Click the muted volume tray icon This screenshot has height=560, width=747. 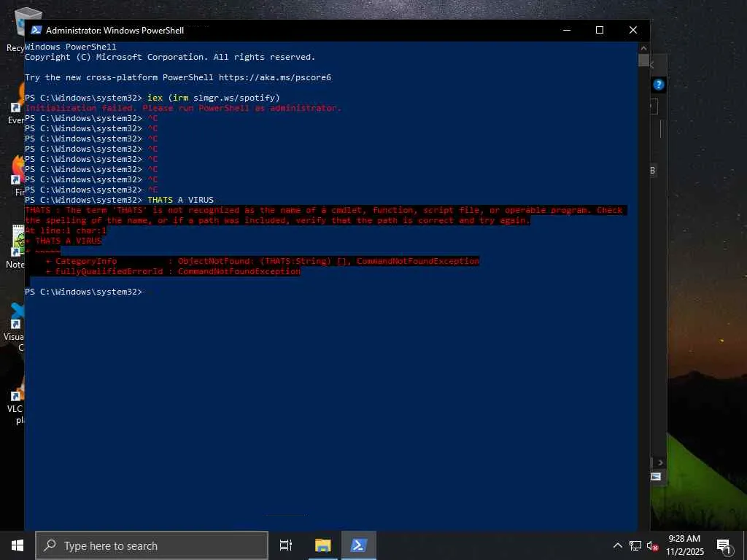coord(652,545)
